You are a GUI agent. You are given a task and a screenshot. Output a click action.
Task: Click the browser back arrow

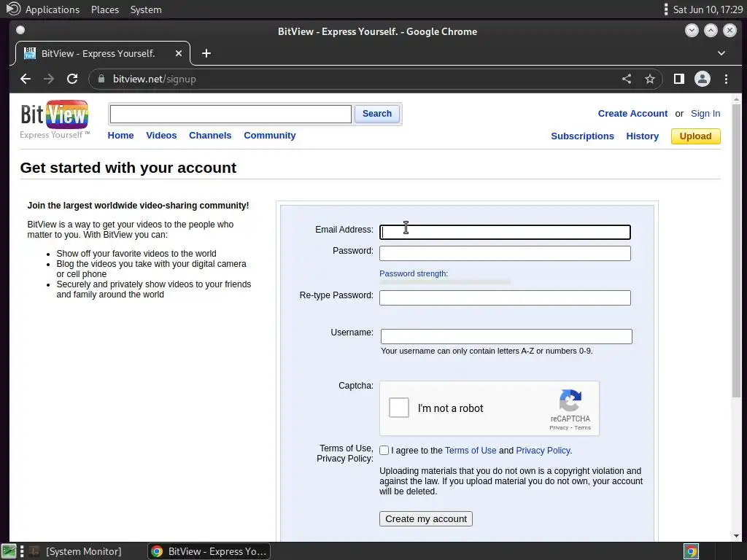[26, 79]
